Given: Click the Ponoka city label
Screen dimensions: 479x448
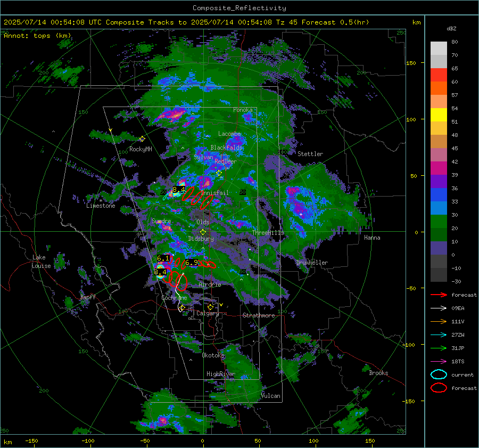Looking at the screenshot, I should point(243,110).
